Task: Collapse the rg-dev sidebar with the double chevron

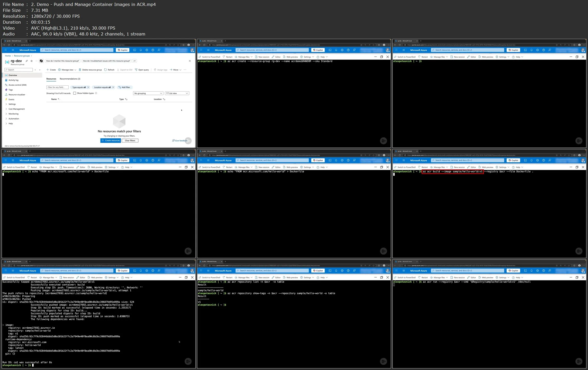Action: (40, 70)
